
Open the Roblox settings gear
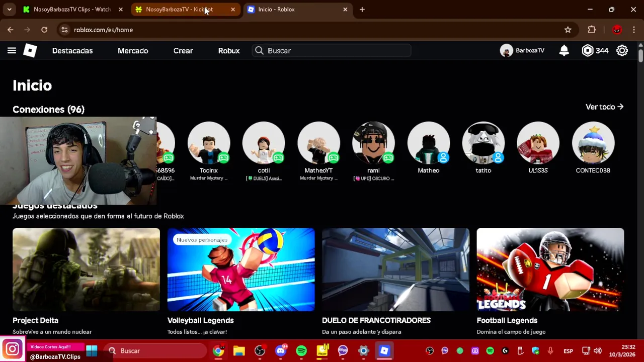622,51
